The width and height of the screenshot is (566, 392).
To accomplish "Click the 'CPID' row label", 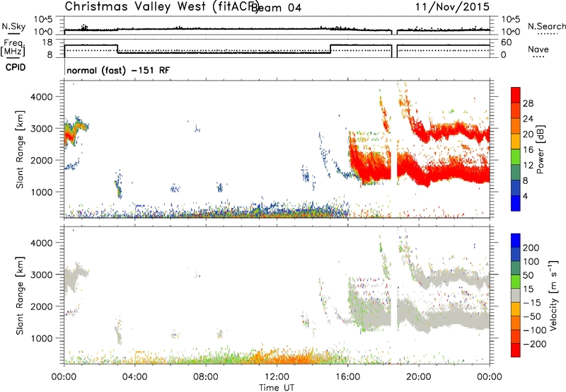I will point(16,67).
